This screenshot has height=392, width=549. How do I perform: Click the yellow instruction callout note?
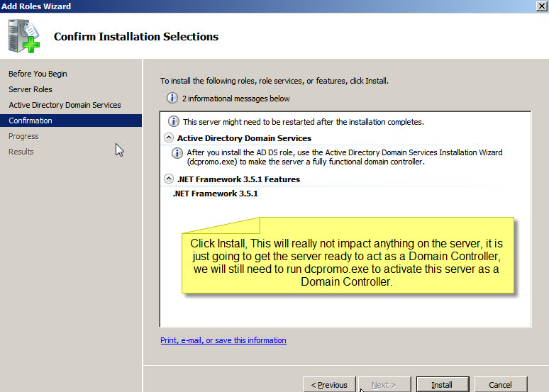coord(346,262)
